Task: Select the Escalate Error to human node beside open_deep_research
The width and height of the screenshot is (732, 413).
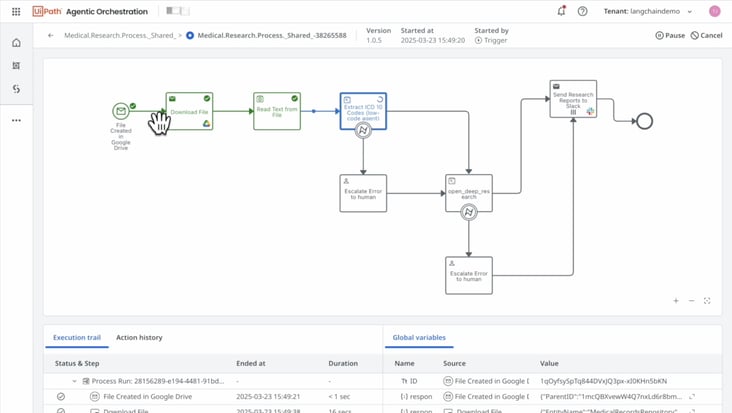Action: coord(363,193)
